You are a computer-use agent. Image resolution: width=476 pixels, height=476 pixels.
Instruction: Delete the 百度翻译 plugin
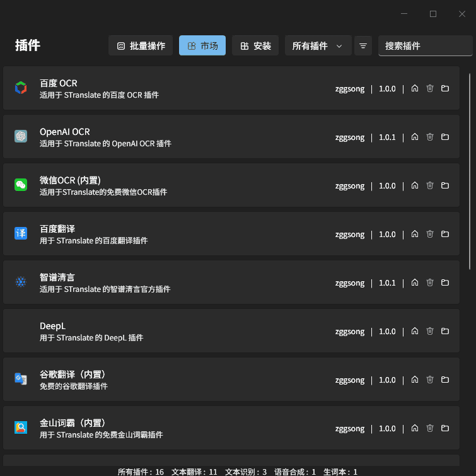(x=430, y=234)
